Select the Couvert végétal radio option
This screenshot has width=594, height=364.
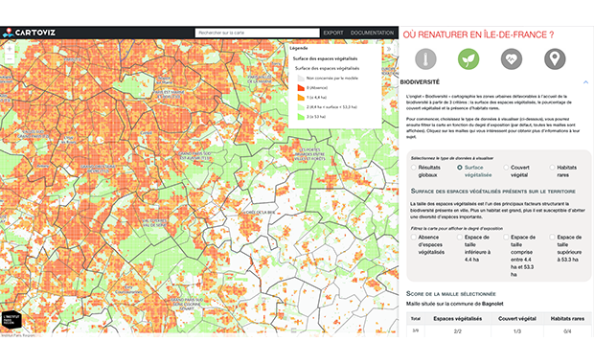click(506, 168)
